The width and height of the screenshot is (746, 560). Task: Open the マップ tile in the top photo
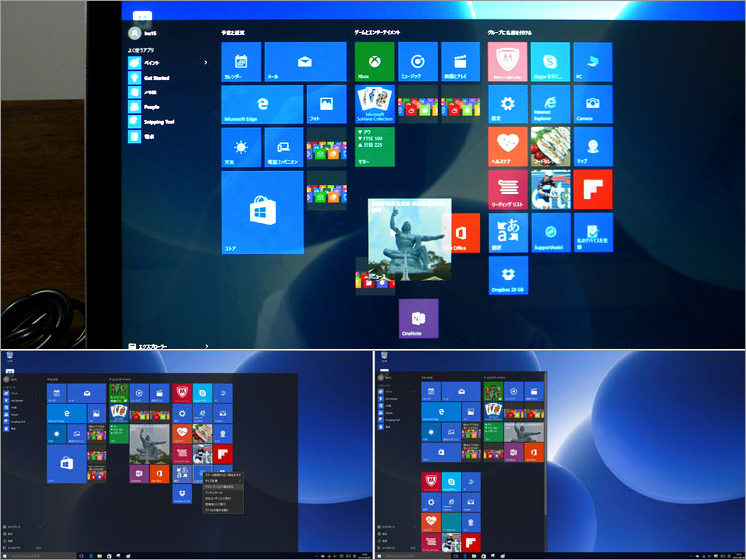click(593, 146)
